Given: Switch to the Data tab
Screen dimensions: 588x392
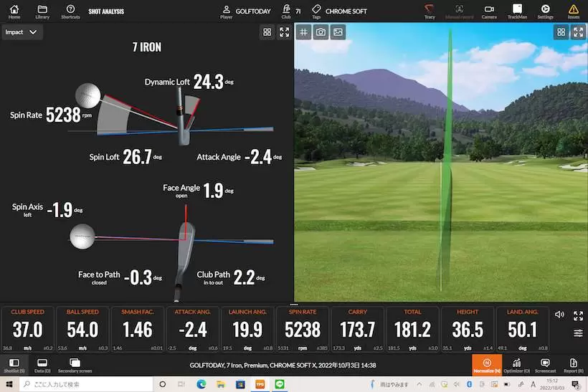Looking at the screenshot, I should click(x=42, y=365).
